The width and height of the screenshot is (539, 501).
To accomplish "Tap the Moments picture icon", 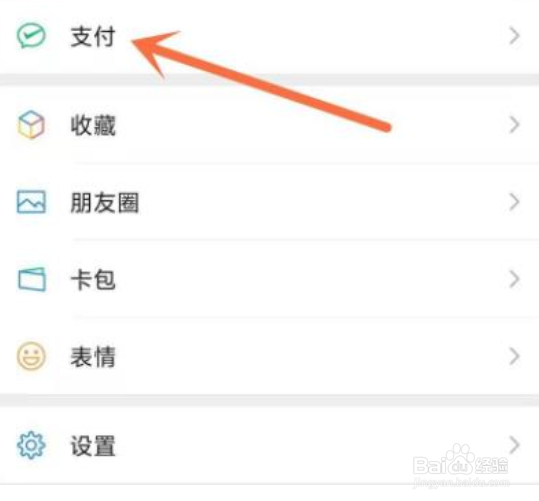I will (x=31, y=202).
